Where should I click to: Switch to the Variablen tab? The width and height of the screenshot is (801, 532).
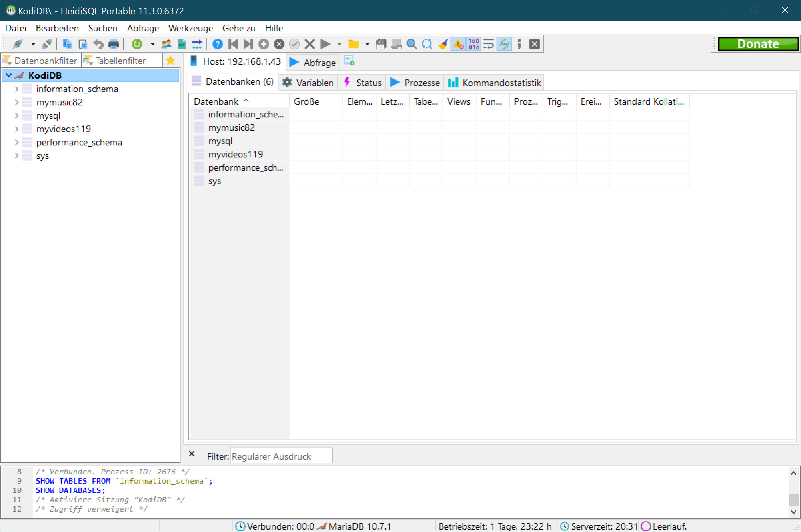click(x=308, y=82)
